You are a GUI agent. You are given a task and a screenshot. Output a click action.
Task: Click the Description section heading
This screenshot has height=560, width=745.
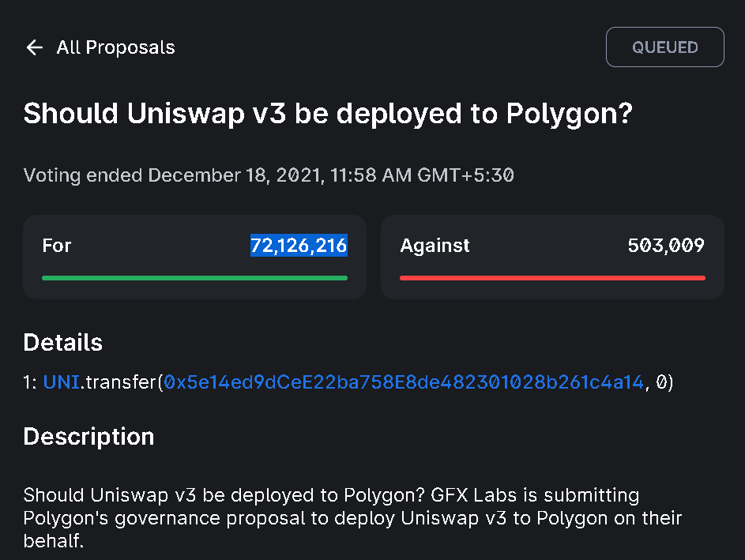[88, 437]
